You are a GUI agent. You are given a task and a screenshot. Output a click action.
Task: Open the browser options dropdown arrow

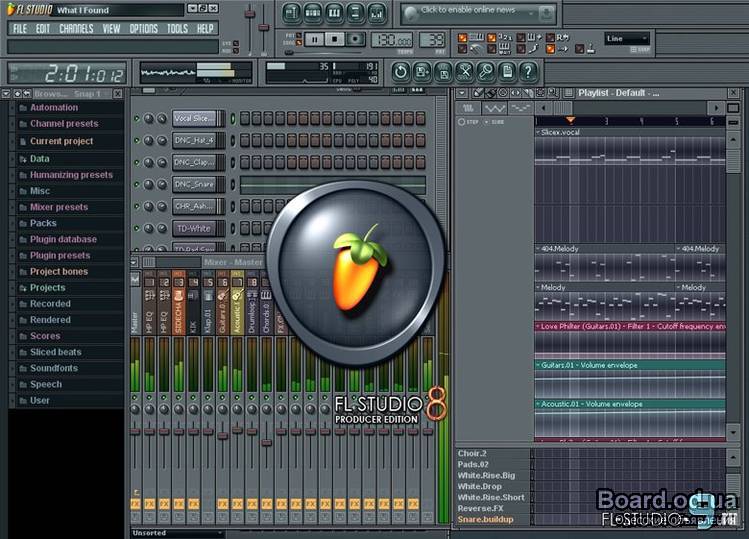pos(6,94)
